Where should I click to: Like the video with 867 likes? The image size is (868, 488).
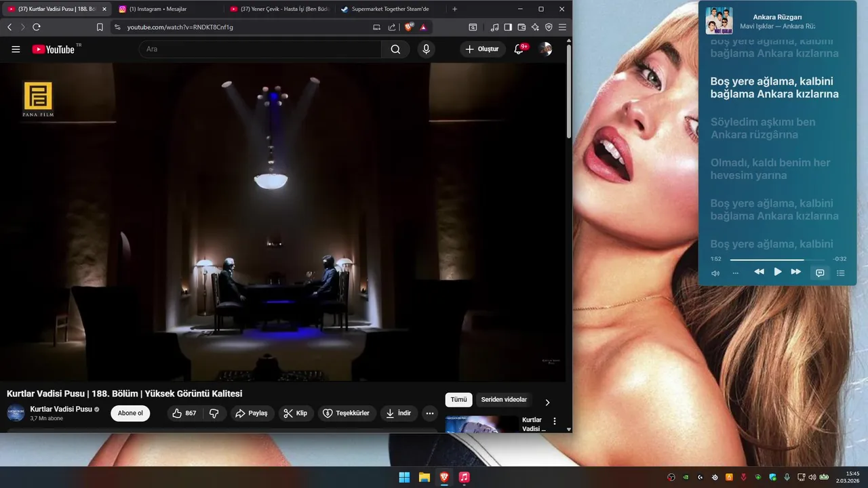tap(184, 413)
